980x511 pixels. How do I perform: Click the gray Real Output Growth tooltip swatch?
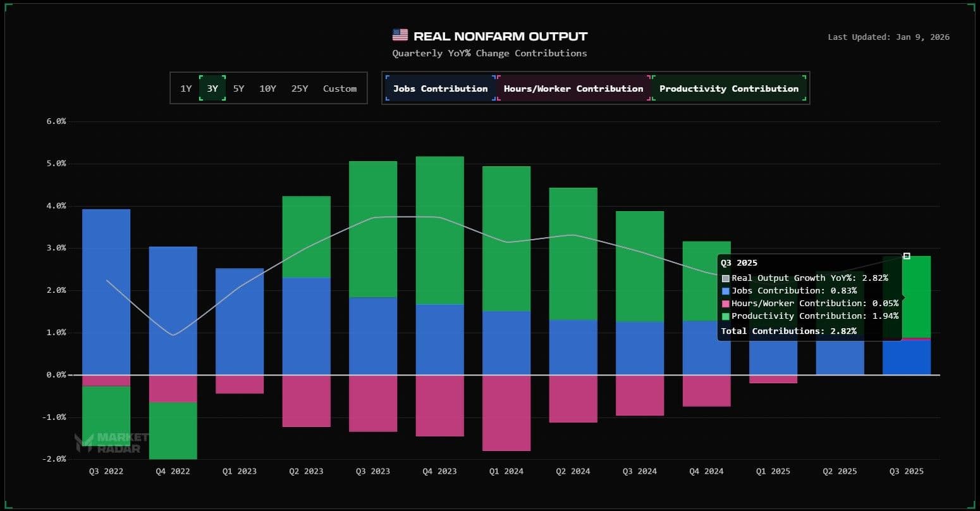[x=726, y=278]
